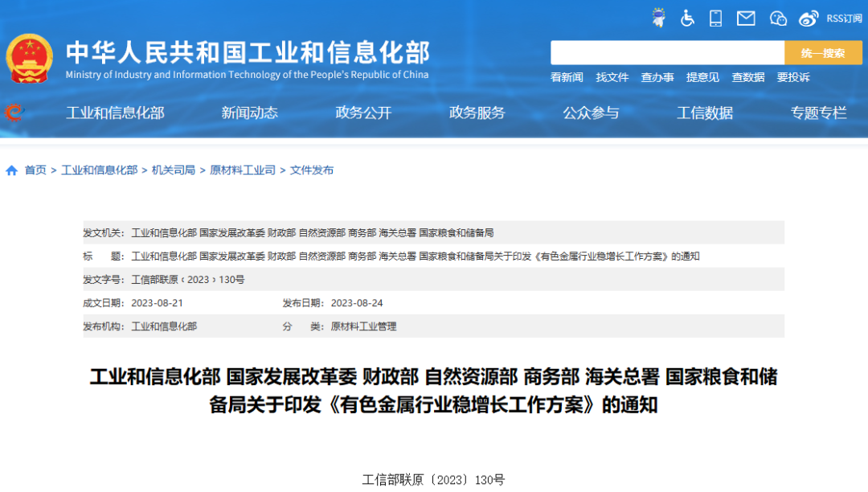This screenshot has height=492, width=868.
Task: Click the 统一搜索 button
Action: click(x=823, y=52)
